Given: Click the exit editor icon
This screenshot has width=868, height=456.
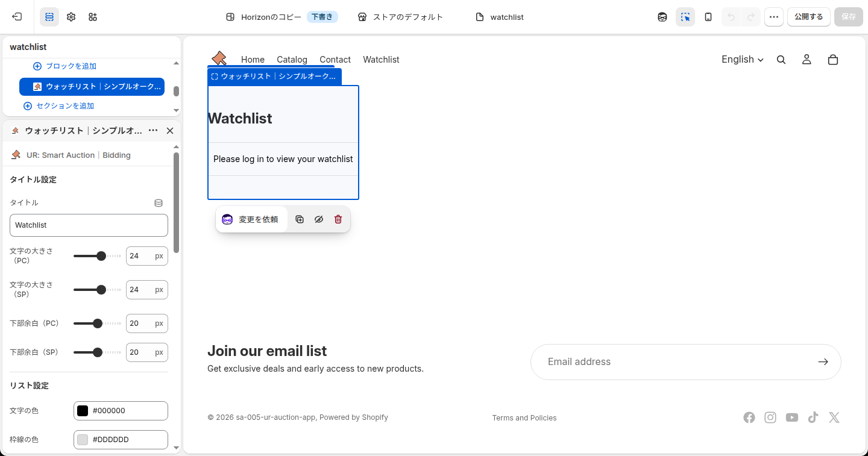Looking at the screenshot, I should point(17,17).
